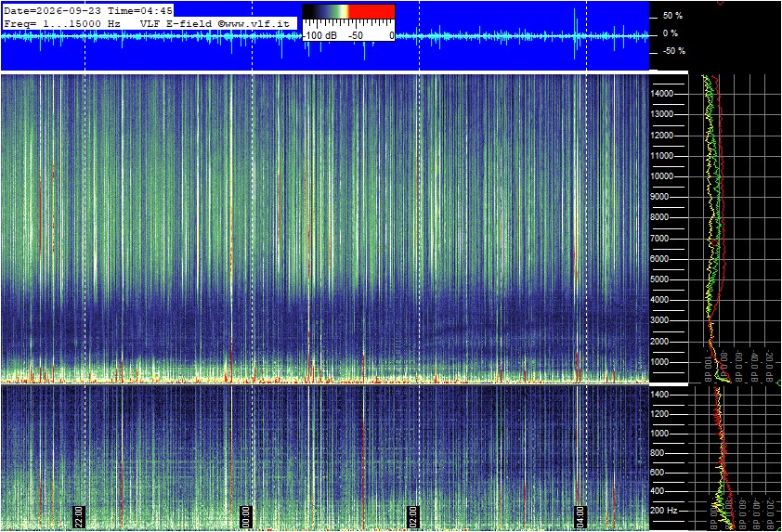Viewport: 782px width, 532px height.
Task: Select the 22:00 time marker
Action: coord(79,516)
